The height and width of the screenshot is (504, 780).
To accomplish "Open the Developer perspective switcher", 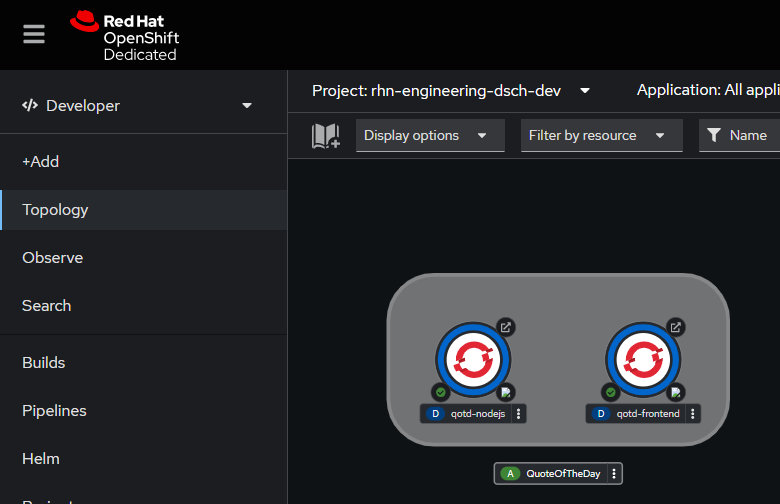I will 137,105.
